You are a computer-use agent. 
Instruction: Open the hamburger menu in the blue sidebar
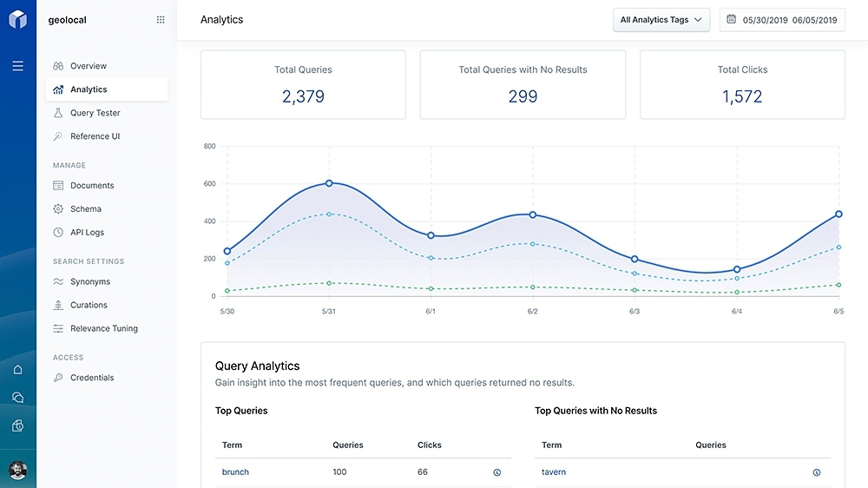tap(17, 66)
